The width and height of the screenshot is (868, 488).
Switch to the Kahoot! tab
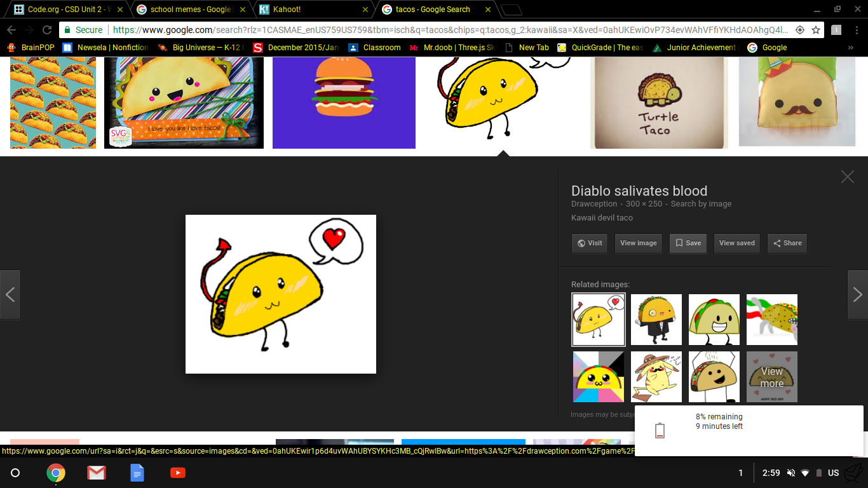click(x=313, y=10)
